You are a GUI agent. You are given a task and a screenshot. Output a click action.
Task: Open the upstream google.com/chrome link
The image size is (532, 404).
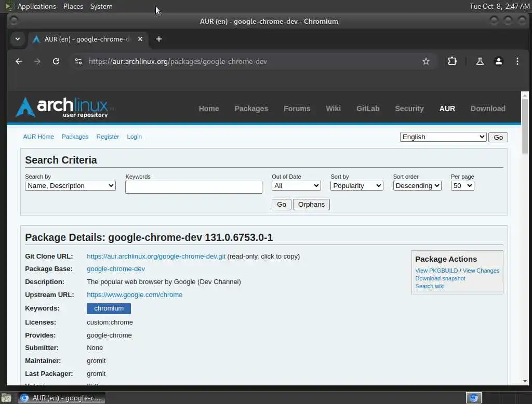coord(135,295)
